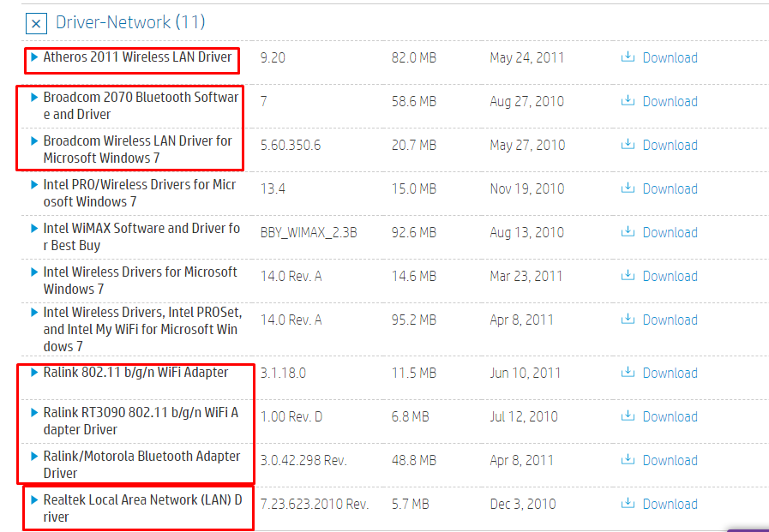This screenshot has width=769, height=532.
Task: Download Intel Wireless Drivers Mar 23, 2011 link
Action: coord(670,276)
